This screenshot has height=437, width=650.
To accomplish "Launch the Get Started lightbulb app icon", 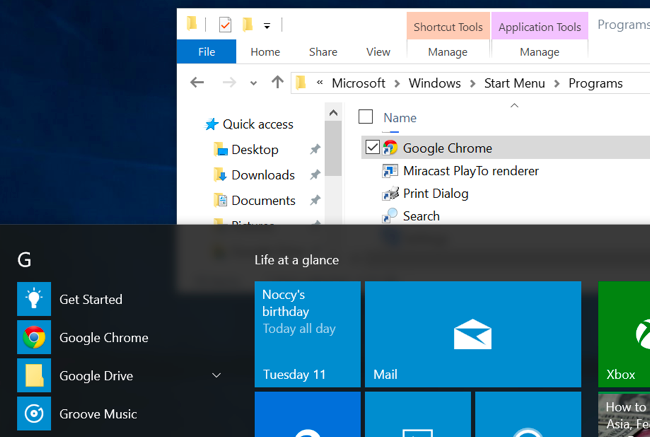I will coord(34,299).
